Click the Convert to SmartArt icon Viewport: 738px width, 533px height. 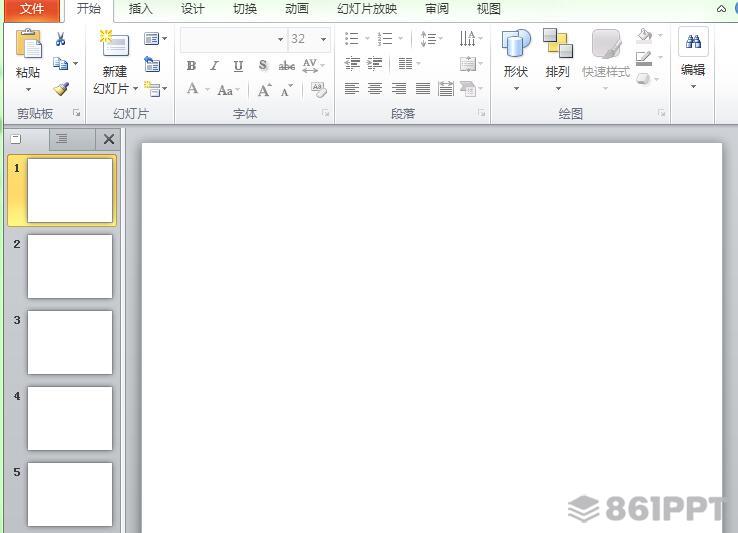point(468,89)
